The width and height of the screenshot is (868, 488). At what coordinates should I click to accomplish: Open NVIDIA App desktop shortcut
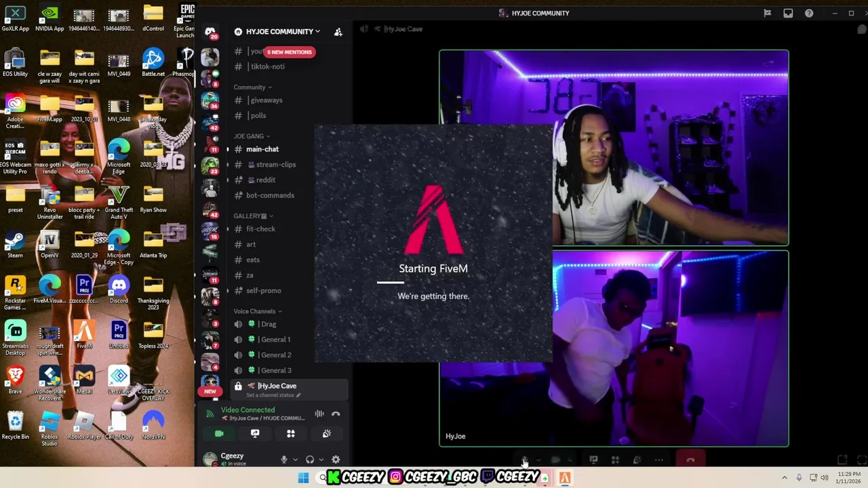[x=50, y=18]
